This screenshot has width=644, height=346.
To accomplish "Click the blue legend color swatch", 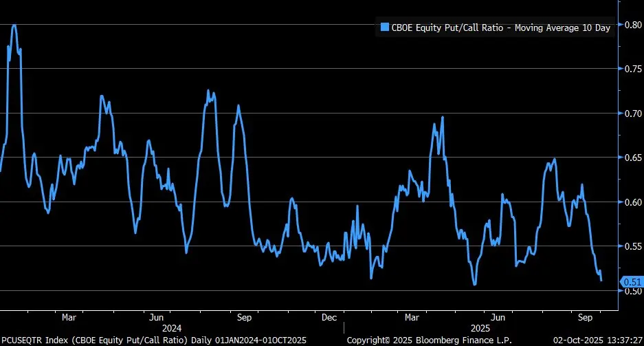I will [385, 28].
